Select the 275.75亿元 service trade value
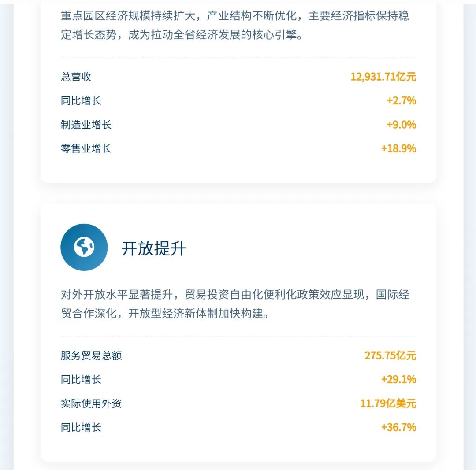Image resolution: width=476 pixels, height=470 pixels. pos(390,355)
